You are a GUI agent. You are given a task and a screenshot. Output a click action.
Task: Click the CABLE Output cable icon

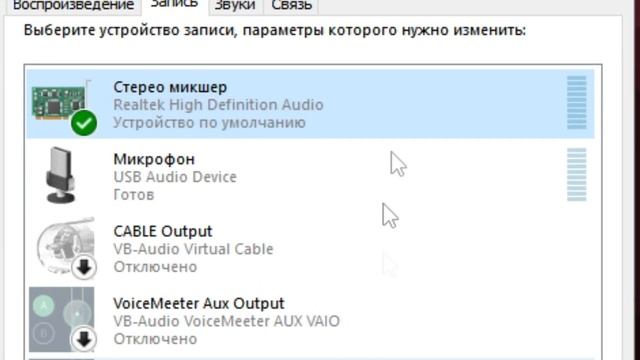pos(65,245)
